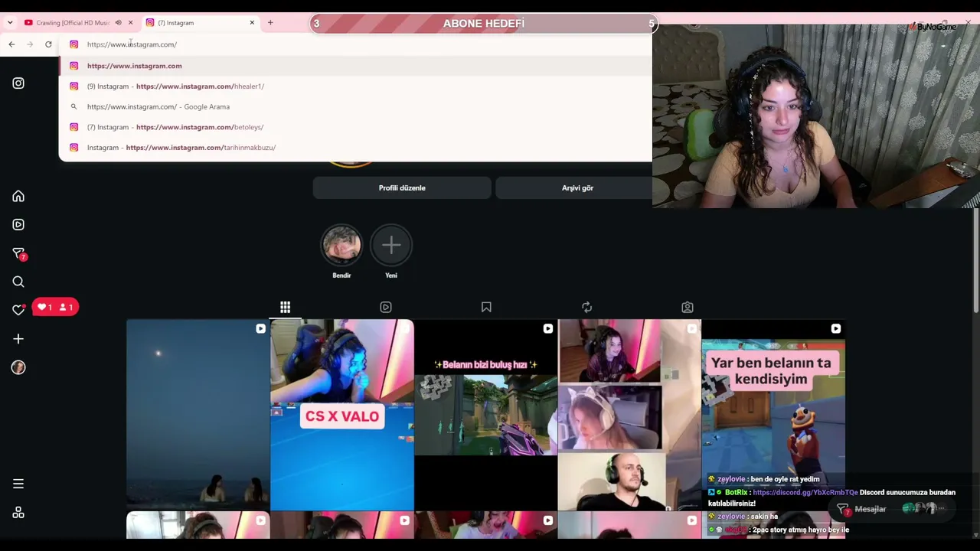Choose the https://www.instagram.com suggestion

pyautogui.click(x=355, y=66)
